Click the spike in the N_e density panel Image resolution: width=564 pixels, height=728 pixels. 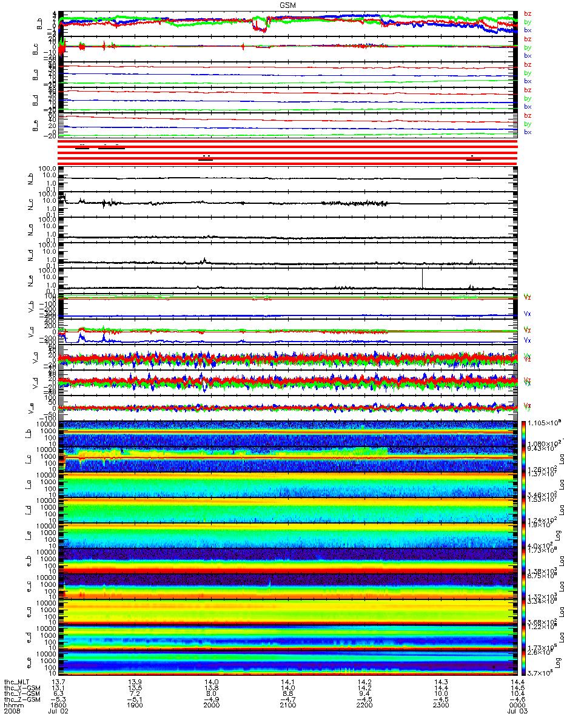click(x=422, y=278)
